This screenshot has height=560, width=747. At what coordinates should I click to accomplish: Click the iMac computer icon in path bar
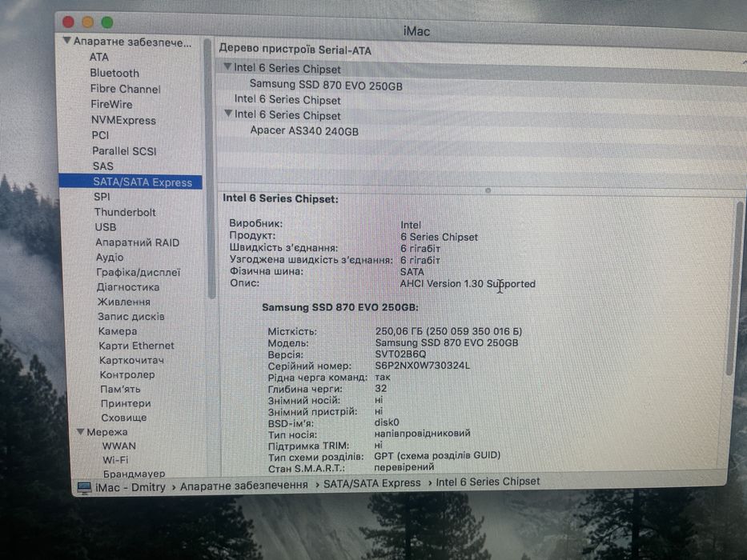(x=84, y=488)
